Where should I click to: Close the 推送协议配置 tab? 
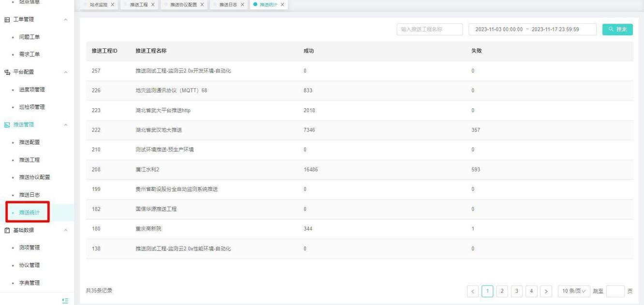click(x=202, y=4)
